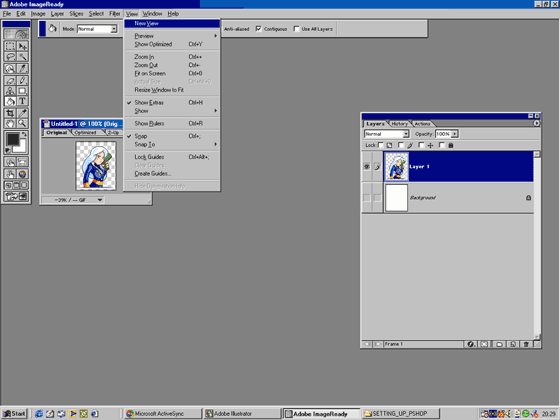The height and width of the screenshot is (420, 560).
Task: Choose Zoom In from View menu
Action: tap(172, 56)
